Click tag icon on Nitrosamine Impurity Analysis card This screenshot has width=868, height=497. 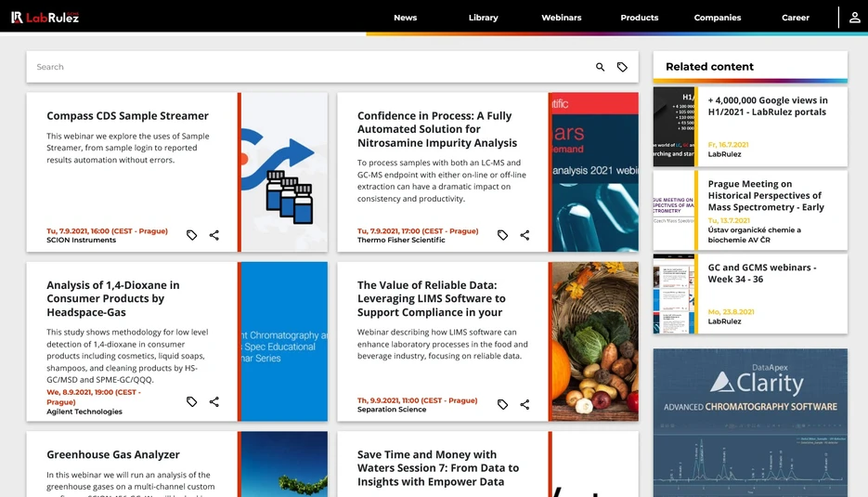[502, 235]
